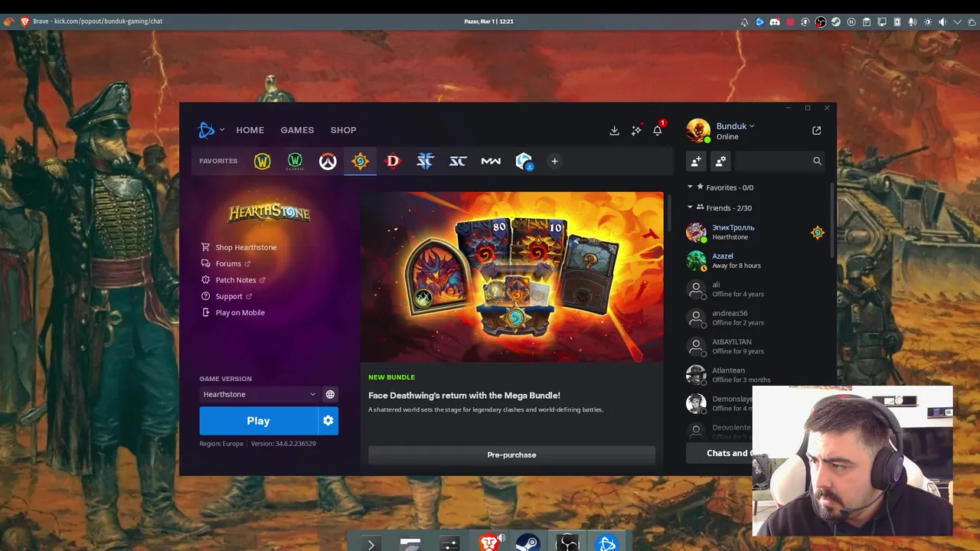Image resolution: width=980 pixels, height=551 pixels.
Task: Open the Battle.net logo menu
Action: [211, 130]
